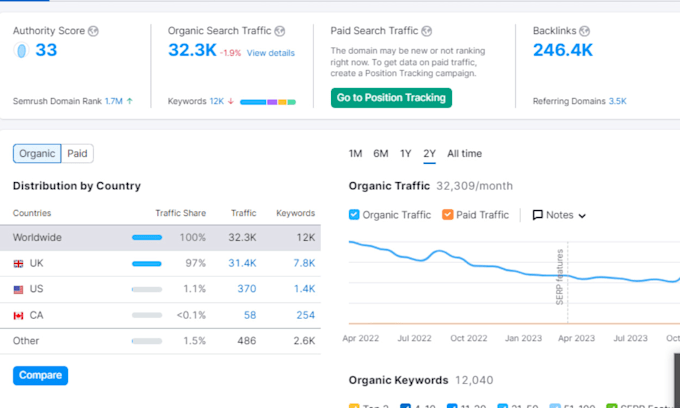Image resolution: width=680 pixels, height=408 pixels.
Task: Uncheck the Paid Traffic checkbox
Action: click(x=448, y=215)
